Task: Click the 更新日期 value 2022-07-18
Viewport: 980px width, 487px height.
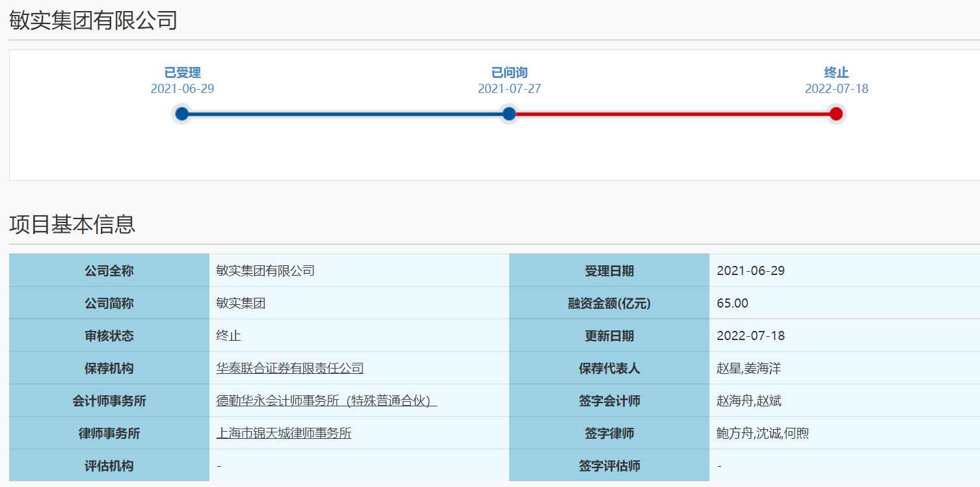Action: click(750, 336)
